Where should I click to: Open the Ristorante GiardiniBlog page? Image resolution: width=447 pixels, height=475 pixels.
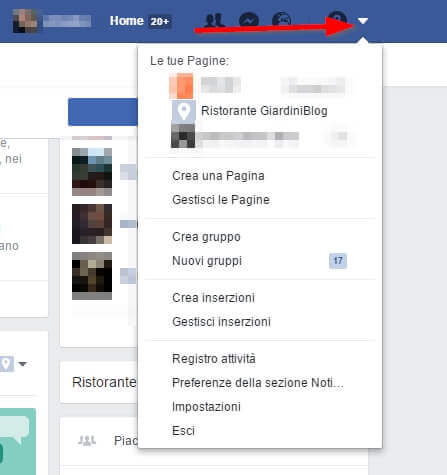point(264,111)
